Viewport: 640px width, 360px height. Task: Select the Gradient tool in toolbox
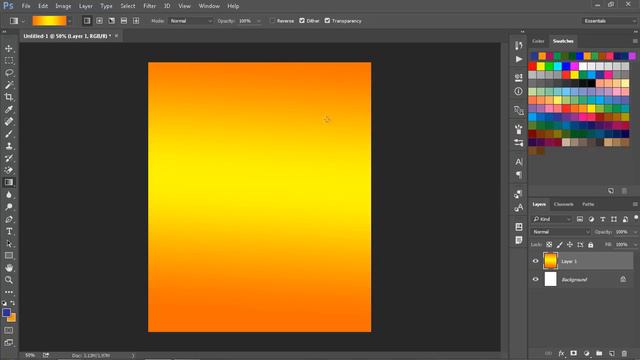coord(9,182)
